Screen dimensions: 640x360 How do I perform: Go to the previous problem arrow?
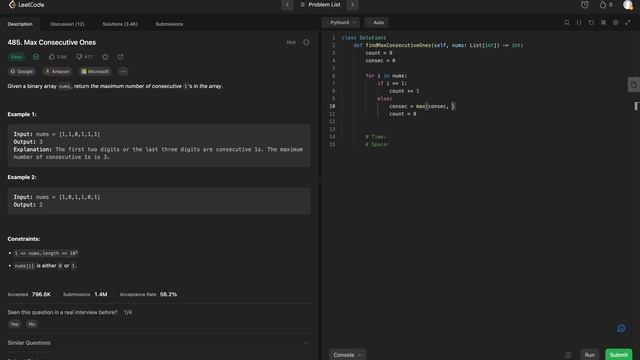[x=287, y=4]
